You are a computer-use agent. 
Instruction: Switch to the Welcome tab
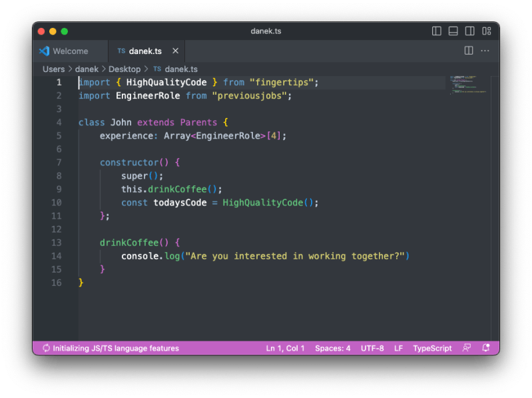click(70, 51)
